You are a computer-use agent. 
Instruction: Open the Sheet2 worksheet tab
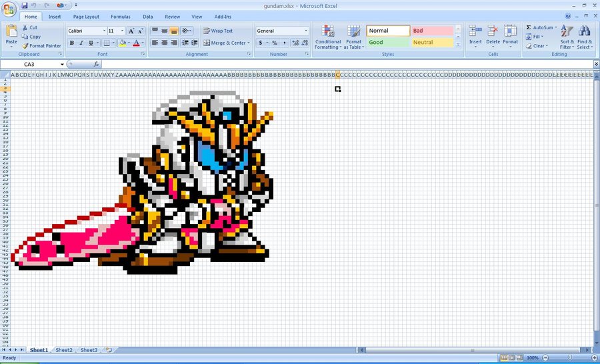pyautogui.click(x=64, y=350)
